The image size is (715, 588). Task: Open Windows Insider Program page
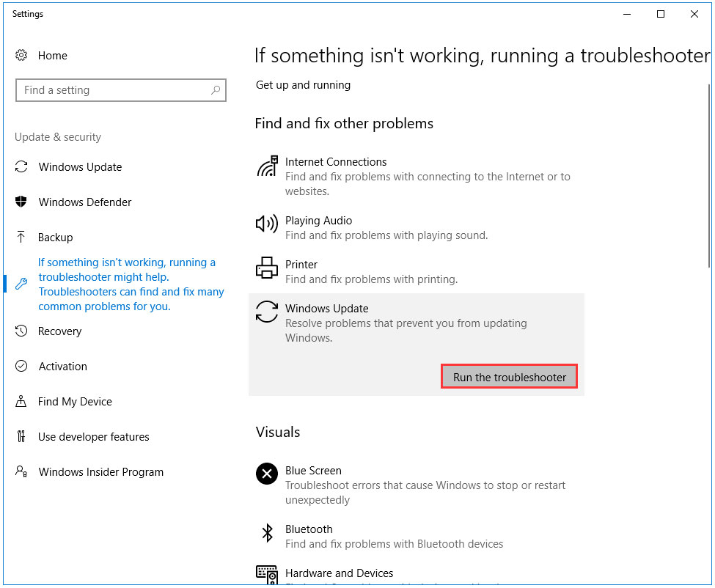100,471
